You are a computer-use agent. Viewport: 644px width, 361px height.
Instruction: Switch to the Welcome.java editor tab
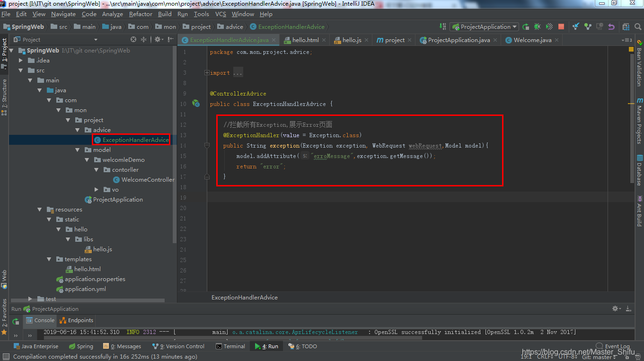pos(532,40)
